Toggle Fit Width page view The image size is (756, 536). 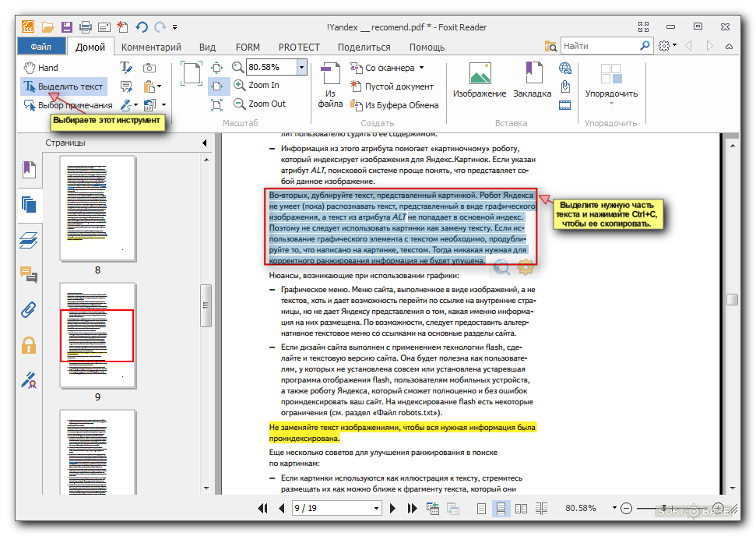(217, 86)
